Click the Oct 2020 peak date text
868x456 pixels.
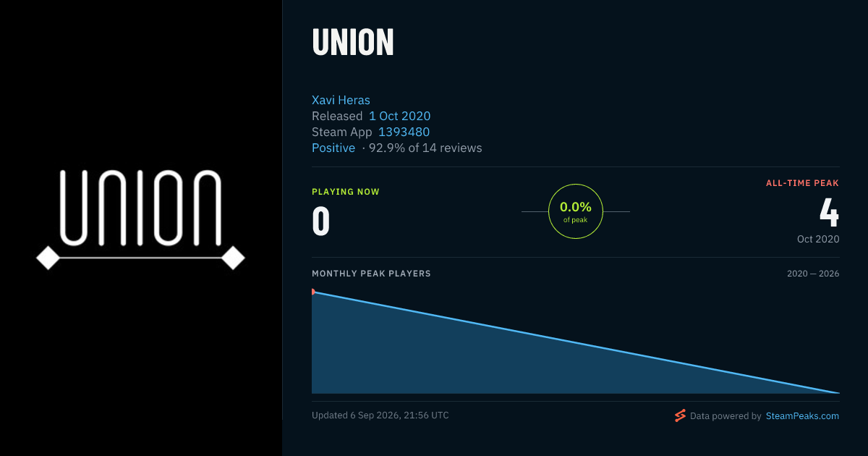click(818, 239)
